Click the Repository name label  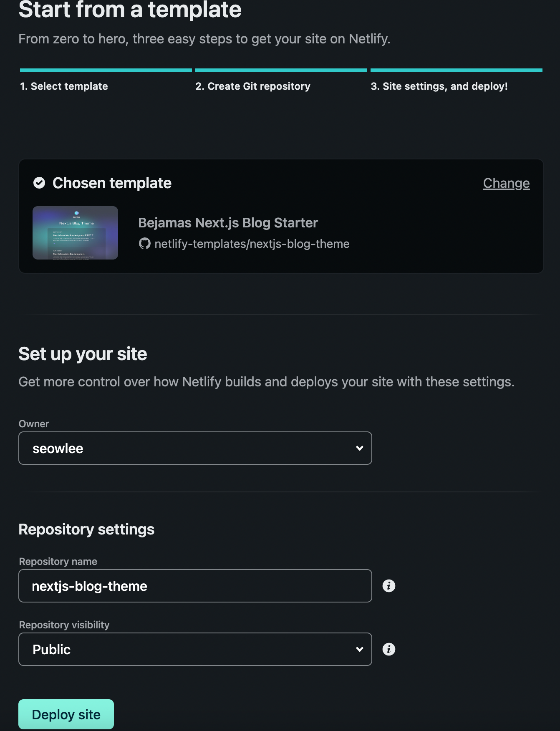[x=58, y=561]
